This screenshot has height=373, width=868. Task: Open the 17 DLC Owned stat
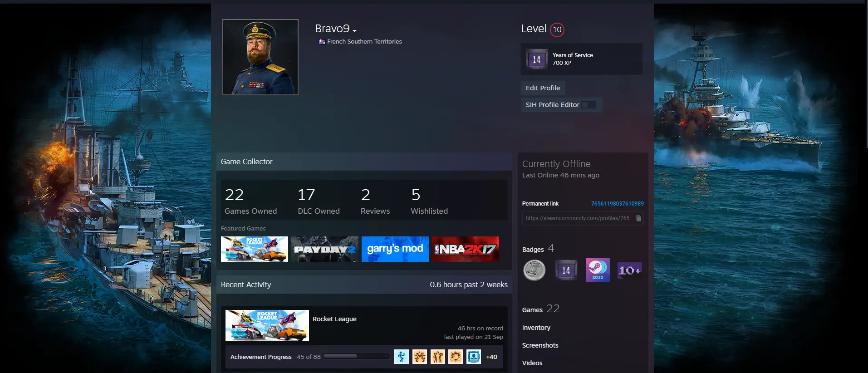pyautogui.click(x=319, y=201)
